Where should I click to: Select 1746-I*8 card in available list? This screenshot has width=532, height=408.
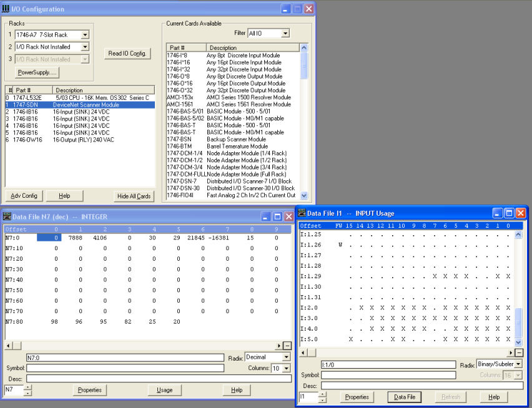click(x=233, y=56)
